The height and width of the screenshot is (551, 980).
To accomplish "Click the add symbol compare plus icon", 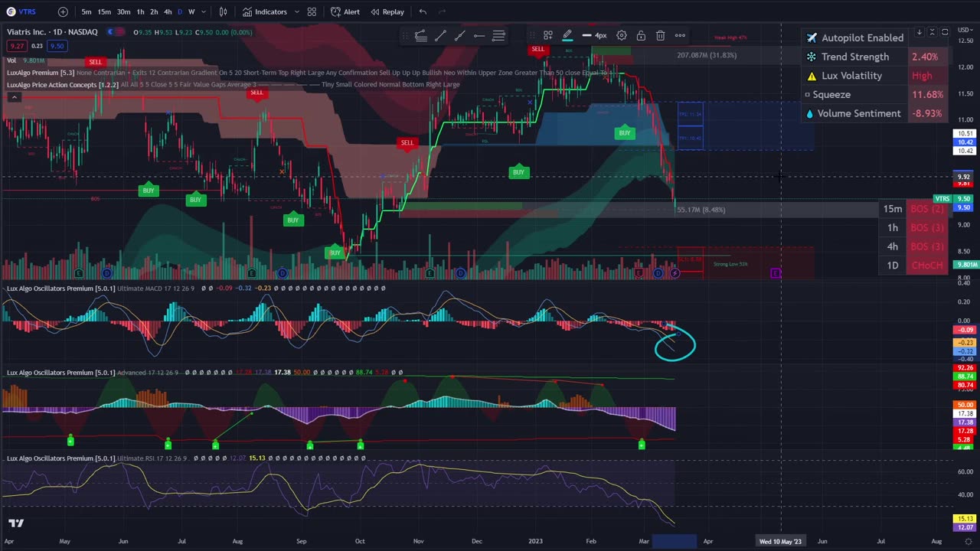I will click(x=63, y=11).
